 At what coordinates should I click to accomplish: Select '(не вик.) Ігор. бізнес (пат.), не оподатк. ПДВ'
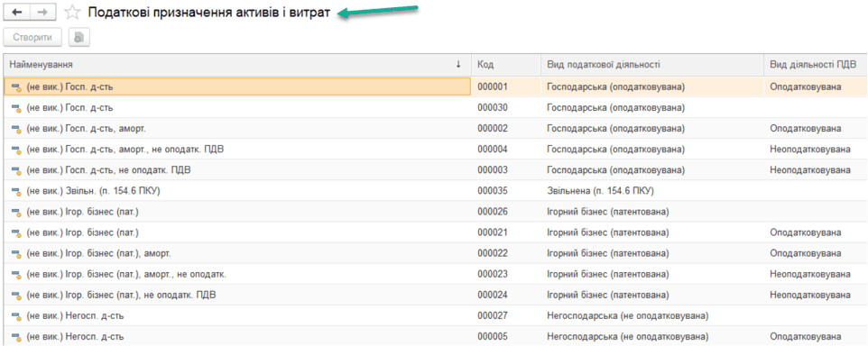(121, 296)
